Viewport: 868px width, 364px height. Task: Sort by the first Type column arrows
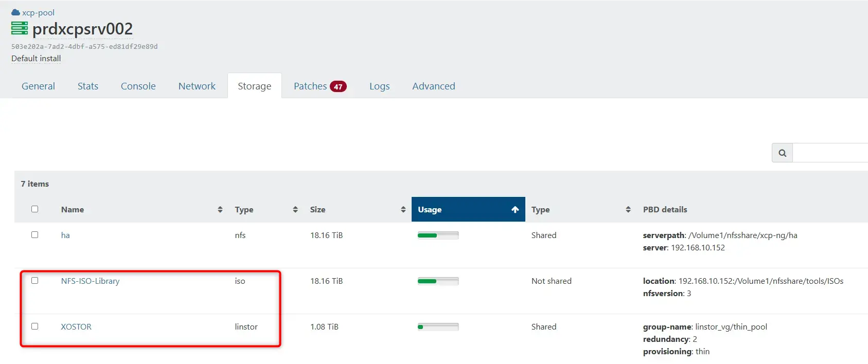tap(295, 209)
